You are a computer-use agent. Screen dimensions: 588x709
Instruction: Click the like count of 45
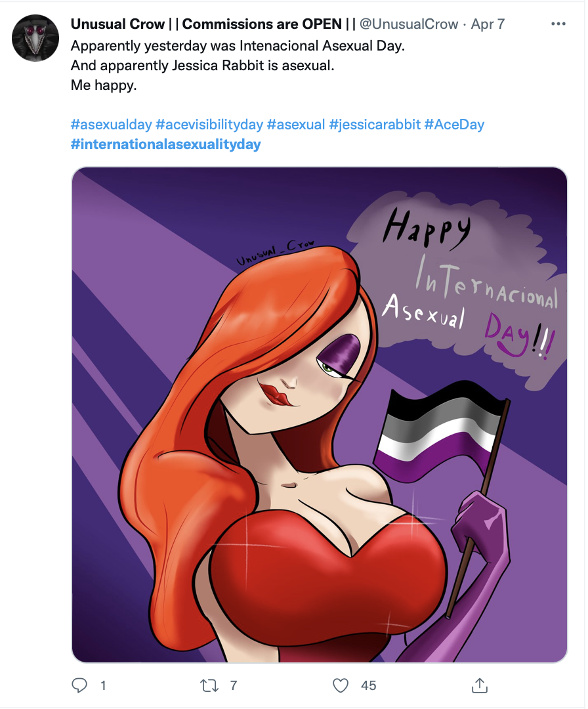point(368,685)
